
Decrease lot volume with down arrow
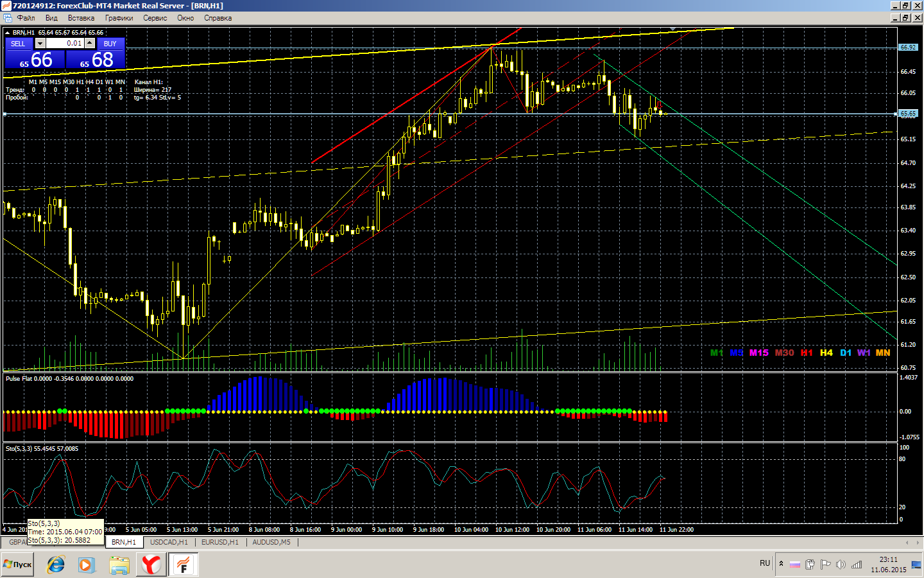[x=40, y=43]
